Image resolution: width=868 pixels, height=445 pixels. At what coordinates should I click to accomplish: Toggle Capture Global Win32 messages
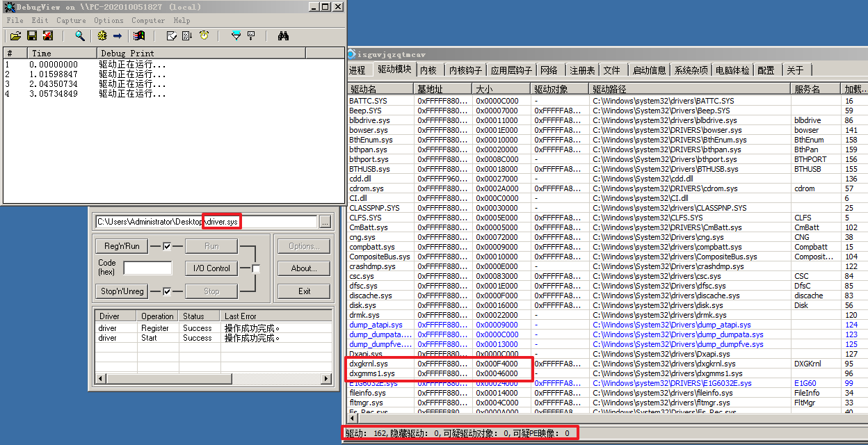138,35
